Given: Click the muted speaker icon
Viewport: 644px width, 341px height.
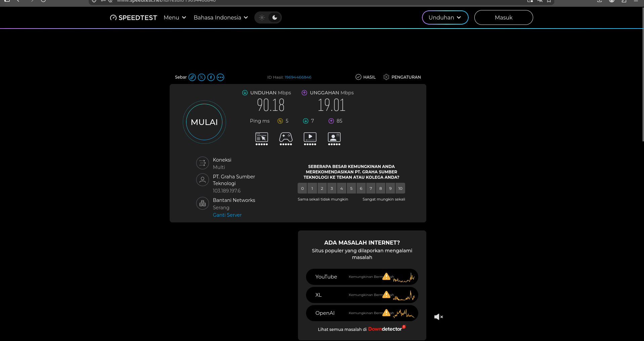Looking at the screenshot, I should pos(438,317).
